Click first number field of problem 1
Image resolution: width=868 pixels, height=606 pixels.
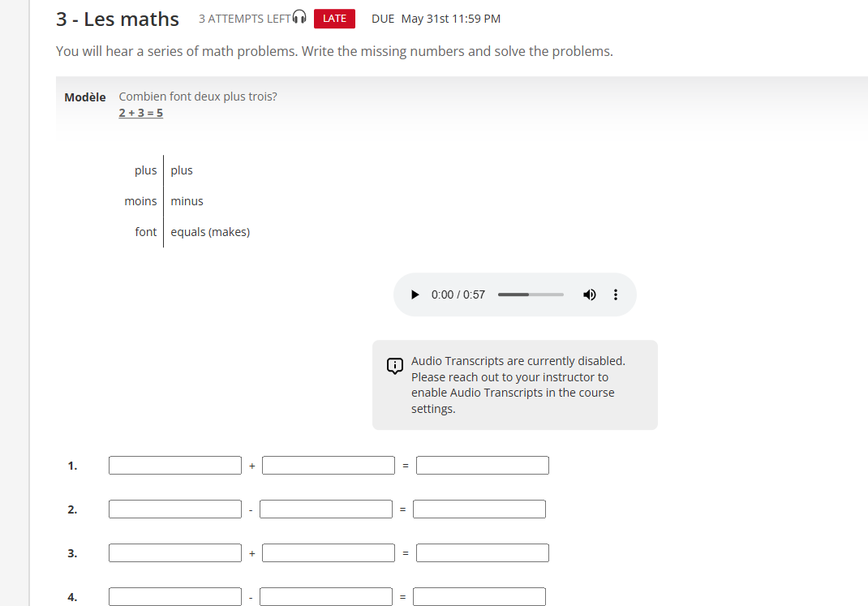point(175,466)
